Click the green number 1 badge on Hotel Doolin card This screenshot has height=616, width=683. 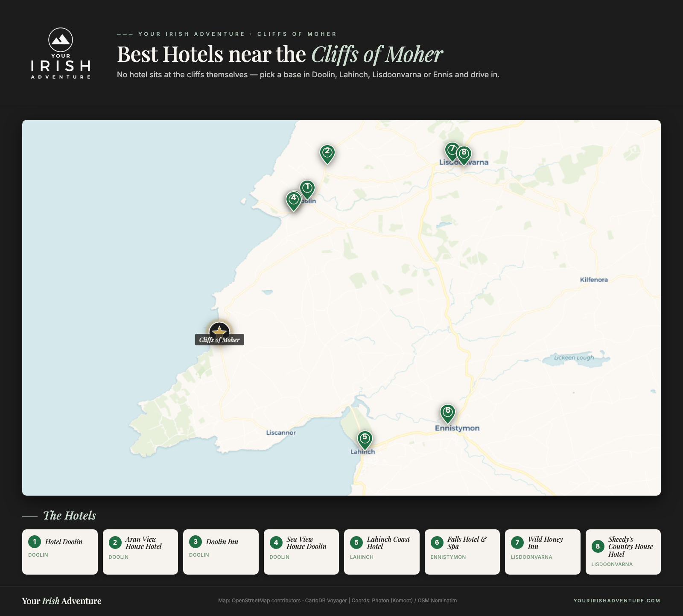(x=35, y=542)
